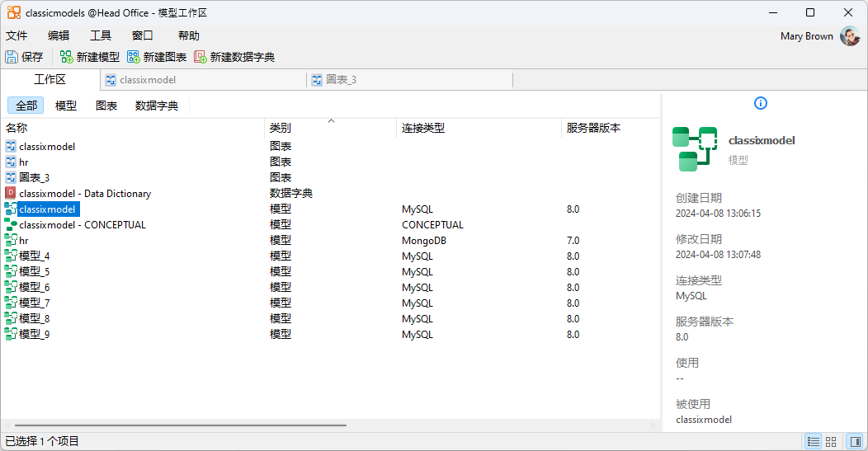Filter the list by 数据字典
The width and height of the screenshot is (868, 451).
point(157,106)
